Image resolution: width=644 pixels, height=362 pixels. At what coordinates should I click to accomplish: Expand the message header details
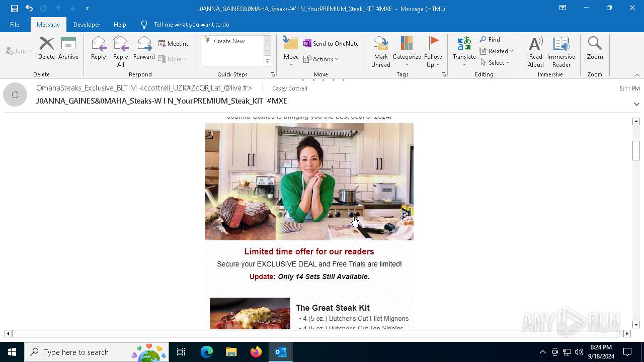[x=636, y=104]
